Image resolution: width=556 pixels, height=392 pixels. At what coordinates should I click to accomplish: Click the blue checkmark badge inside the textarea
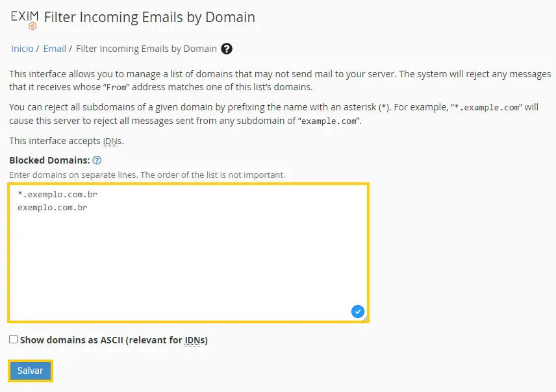tap(358, 312)
